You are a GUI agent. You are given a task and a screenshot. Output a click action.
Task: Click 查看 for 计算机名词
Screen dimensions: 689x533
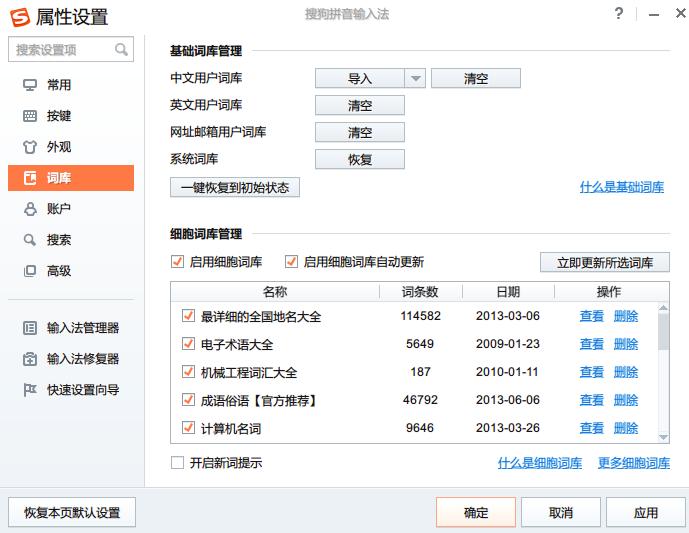tap(591, 428)
